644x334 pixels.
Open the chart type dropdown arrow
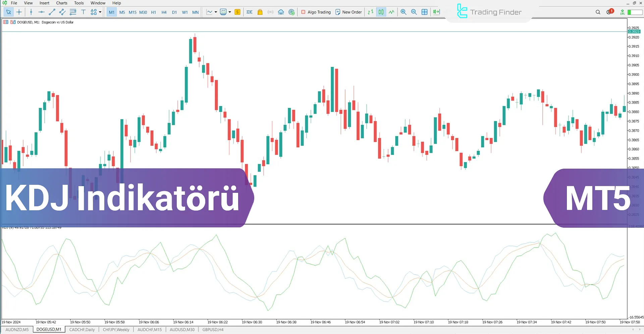point(216,12)
